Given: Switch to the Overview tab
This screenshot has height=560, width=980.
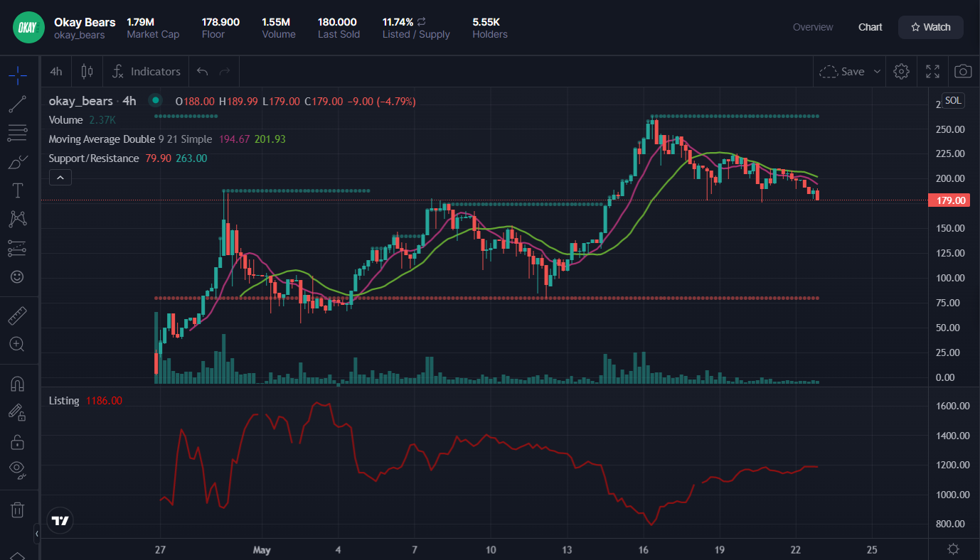Looking at the screenshot, I should [x=813, y=27].
